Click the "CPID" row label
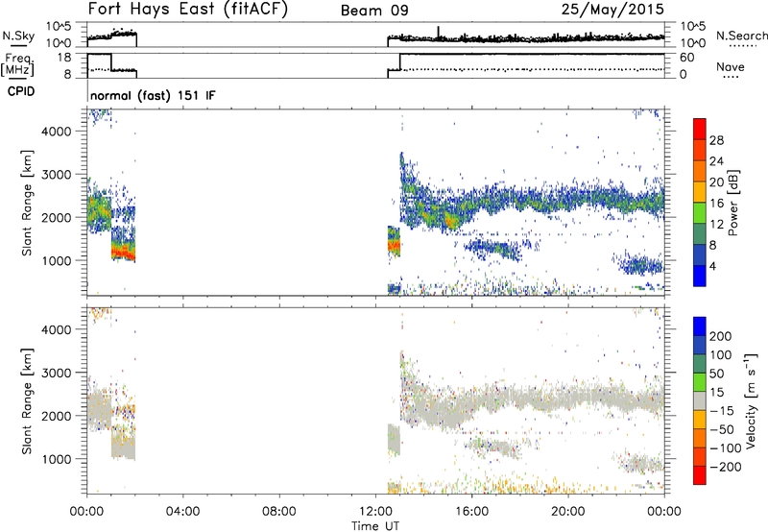Viewport: 768px width, 532px height. [x=21, y=91]
